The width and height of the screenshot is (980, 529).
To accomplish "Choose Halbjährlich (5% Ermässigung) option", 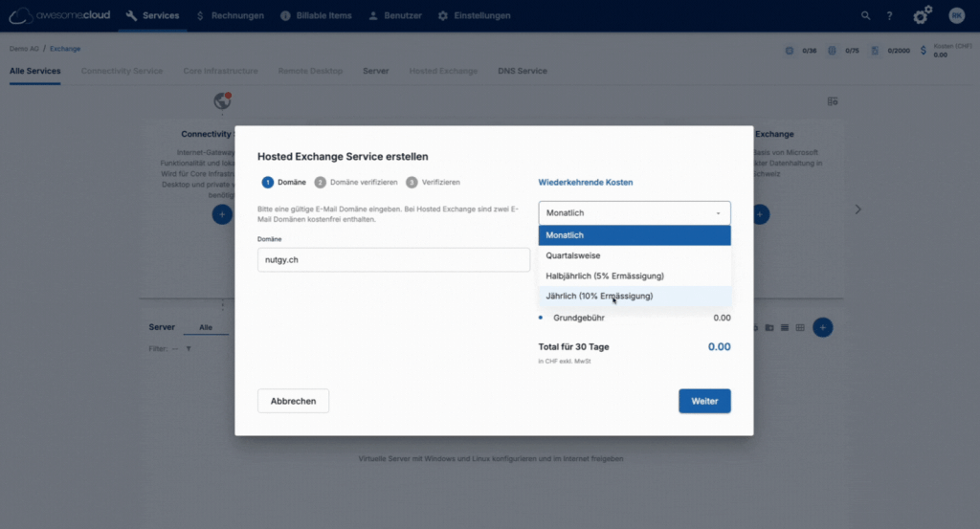I will point(635,276).
